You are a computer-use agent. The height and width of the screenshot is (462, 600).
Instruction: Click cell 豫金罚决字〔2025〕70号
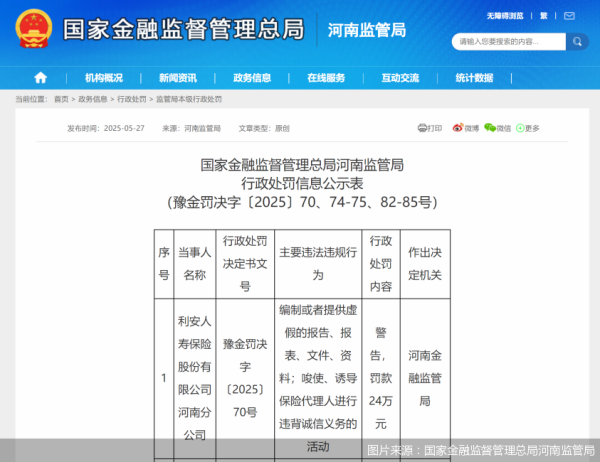click(245, 378)
